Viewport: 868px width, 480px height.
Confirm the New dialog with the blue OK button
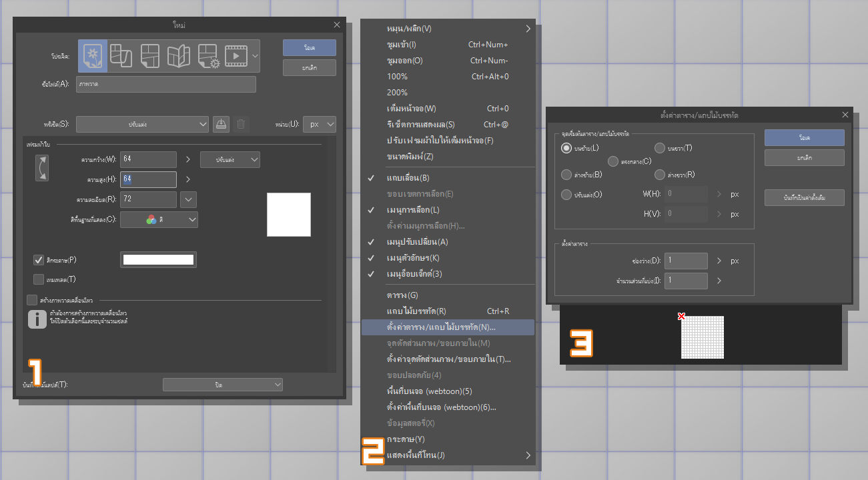pyautogui.click(x=310, y=48)
